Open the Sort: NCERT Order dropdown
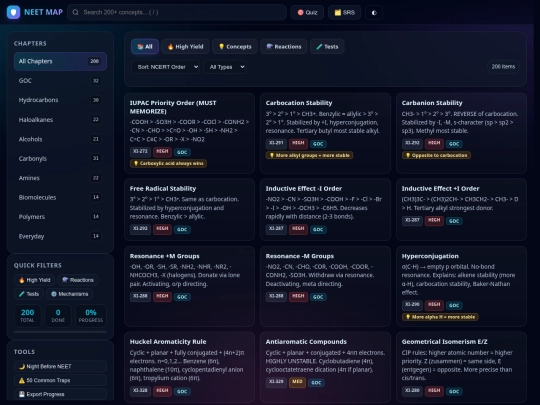540x405 pixels. [166, 67]
